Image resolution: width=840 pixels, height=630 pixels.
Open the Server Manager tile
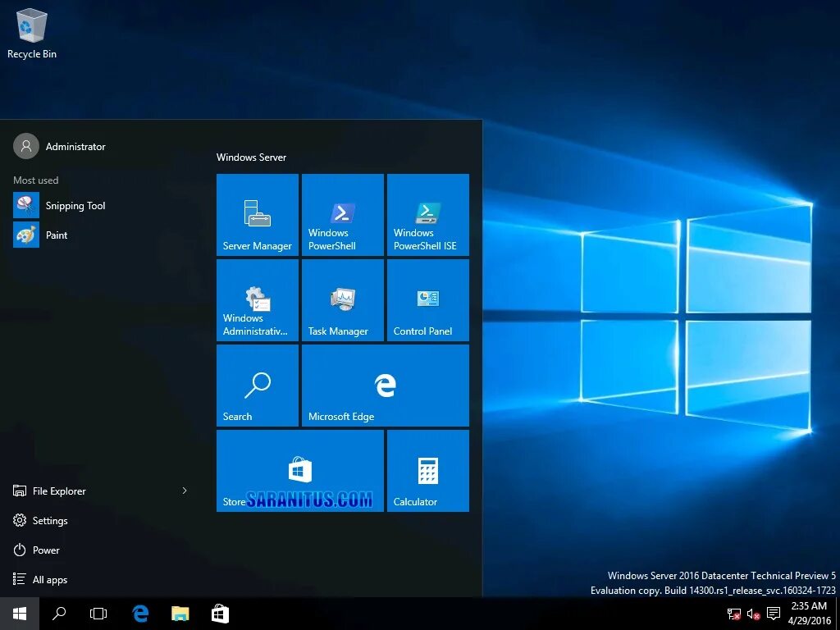[257, 215]
